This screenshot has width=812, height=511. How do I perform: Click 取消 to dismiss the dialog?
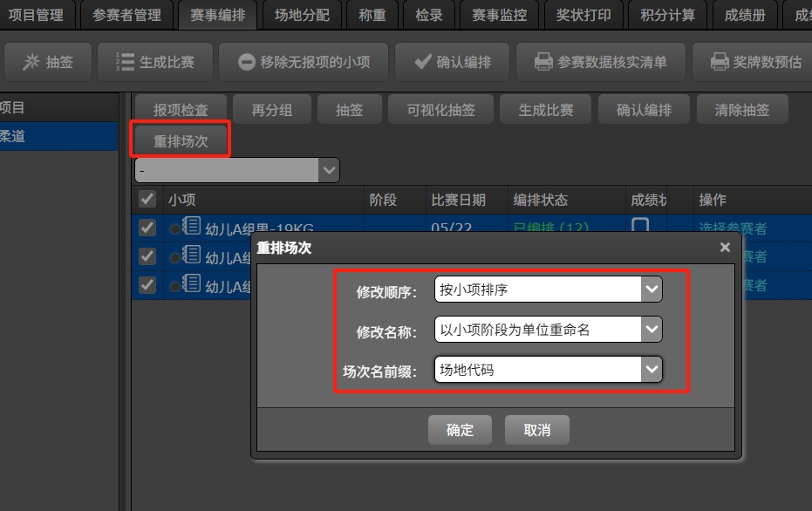point(537,430)
